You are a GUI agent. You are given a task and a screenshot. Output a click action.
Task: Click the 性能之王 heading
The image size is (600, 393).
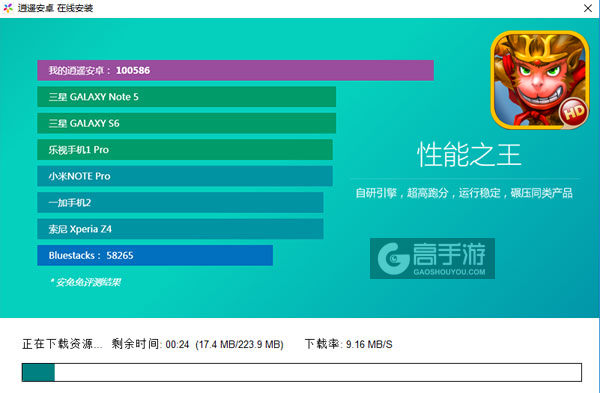[469, 155]
